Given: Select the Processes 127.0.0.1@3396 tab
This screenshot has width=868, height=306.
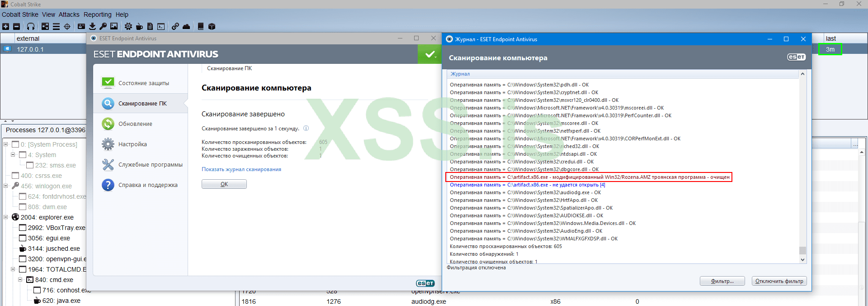Looking at the screenshot, I should 45,130.
